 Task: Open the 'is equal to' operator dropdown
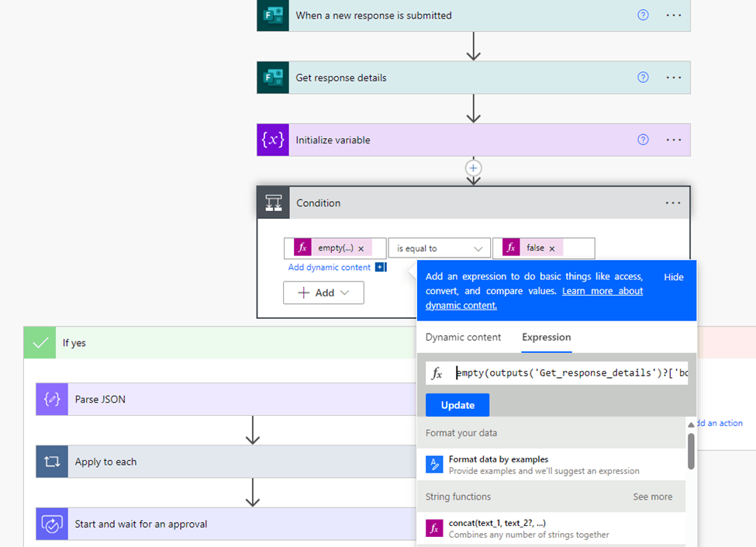coord(439,248)
